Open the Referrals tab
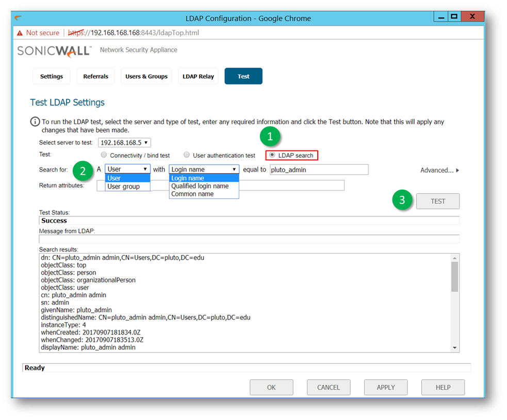507x420 pixels. [x=96, y=76]
